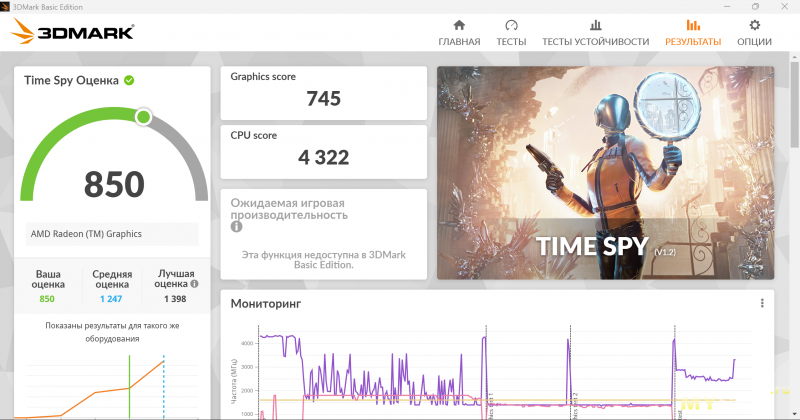The height and width of the screenshot is (420, 800).
Task: Click the Graphics score card
Action: tap(323, 91)
